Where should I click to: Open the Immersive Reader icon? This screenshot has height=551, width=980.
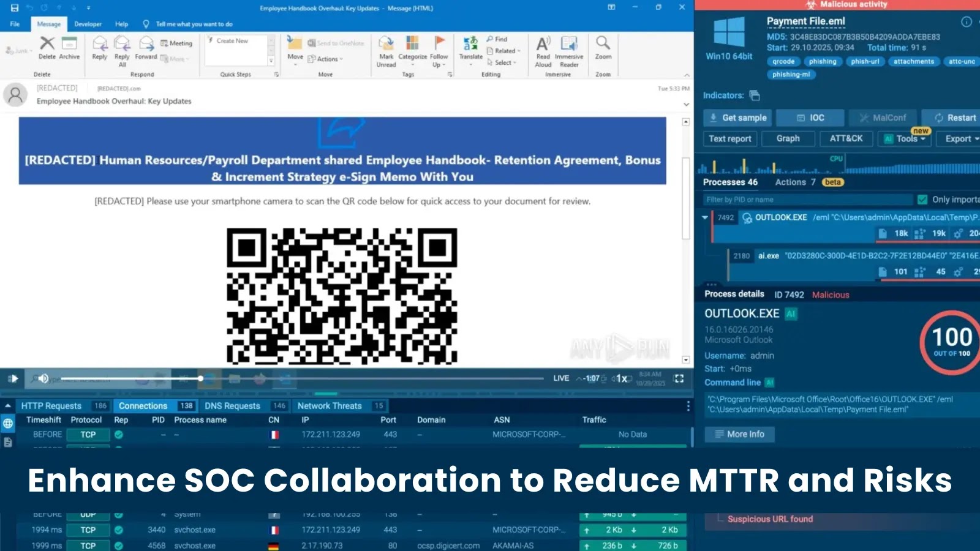coord(569,45)
